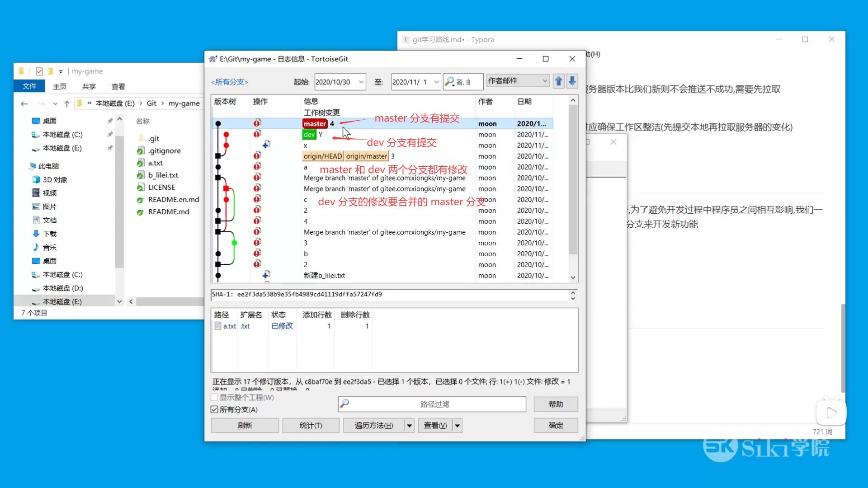868x488 pixels.
Task: Click the search magnifier filter icon
Action: (x=449, y=82)
